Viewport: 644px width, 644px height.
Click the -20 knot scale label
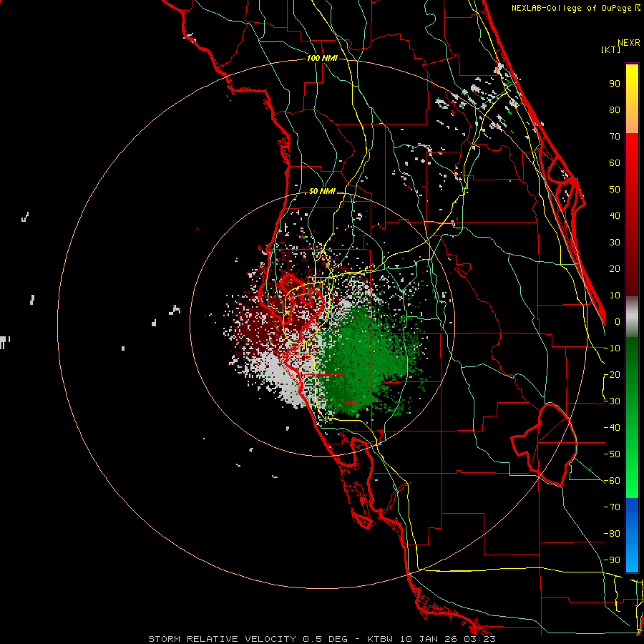pyautogui.click(x=612, y=375)
